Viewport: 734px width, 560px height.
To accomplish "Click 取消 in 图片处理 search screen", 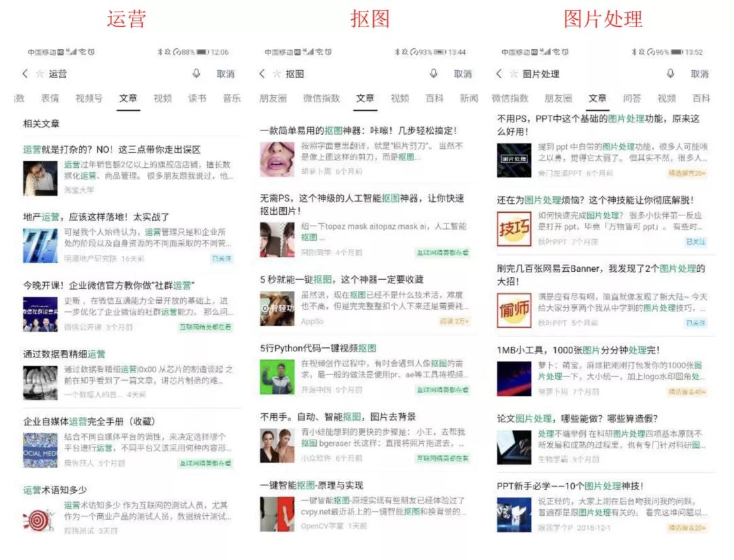I will [700, 74].
